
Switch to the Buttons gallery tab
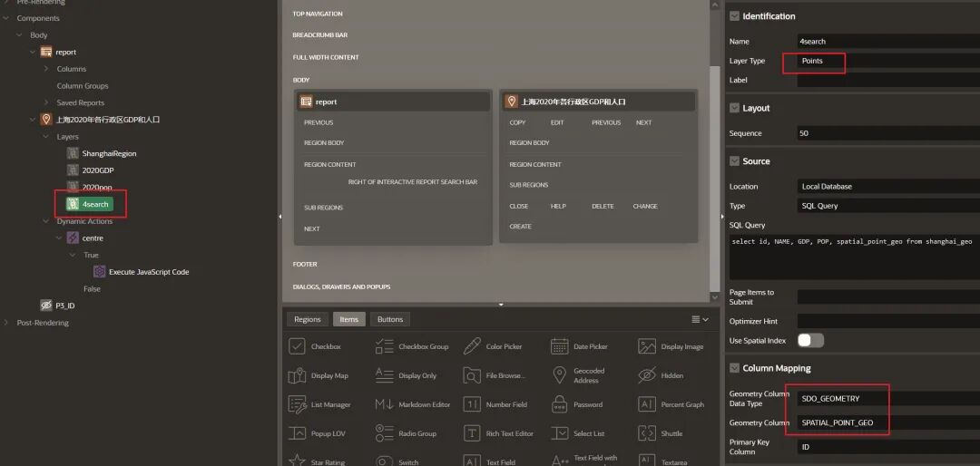point(390,319)
